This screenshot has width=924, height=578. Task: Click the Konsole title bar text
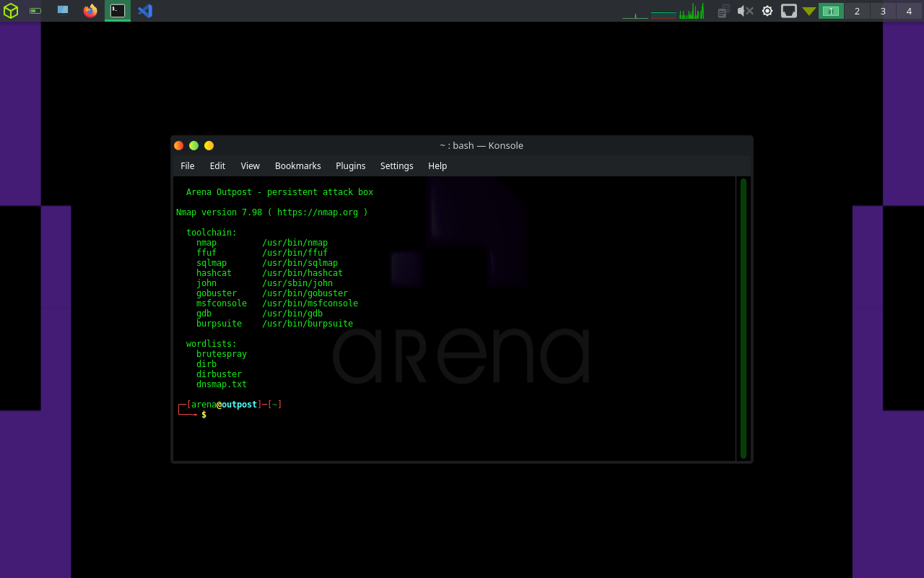(481, 145)
